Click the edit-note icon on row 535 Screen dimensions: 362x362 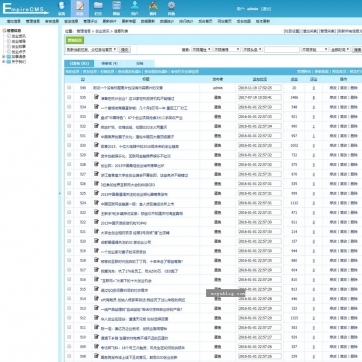pyautogui.click(x=96, y=97)
